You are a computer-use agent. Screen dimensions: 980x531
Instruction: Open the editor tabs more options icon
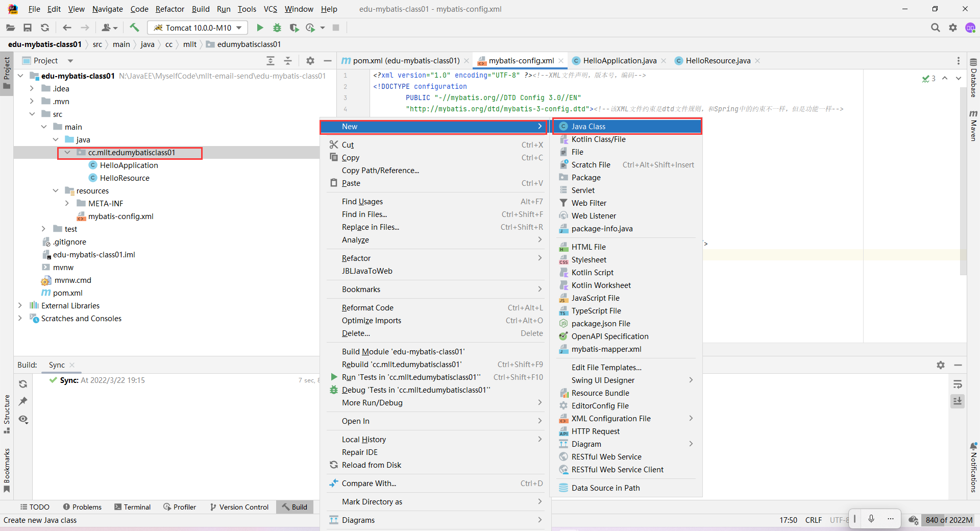click(959, 61)
